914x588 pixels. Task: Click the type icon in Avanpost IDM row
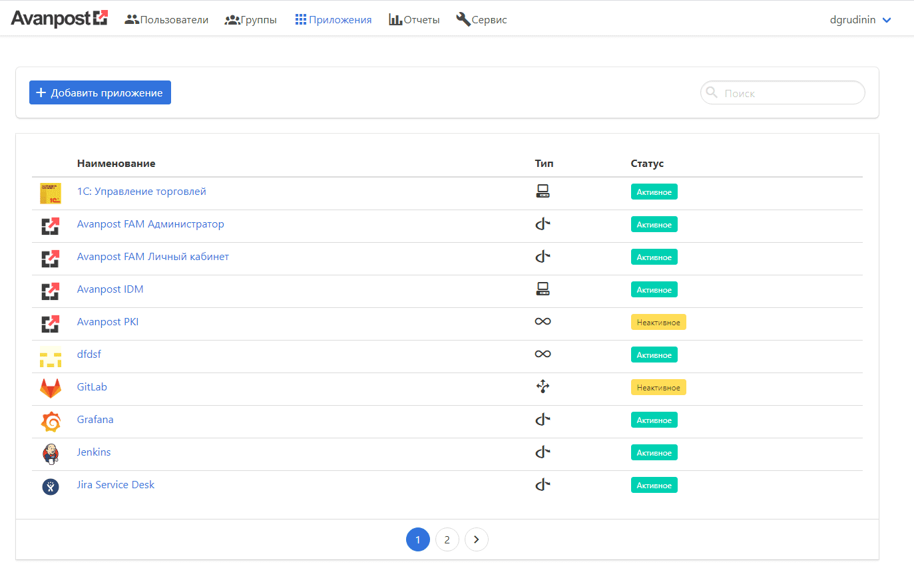tap(543, 289)
